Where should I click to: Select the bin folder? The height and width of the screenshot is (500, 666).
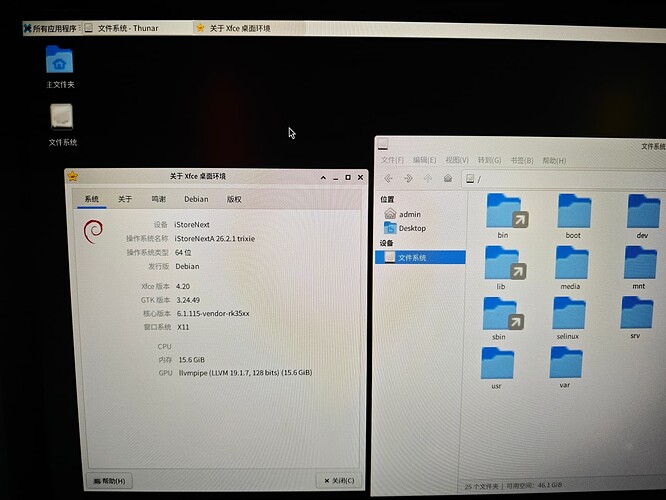pyautogui.click(x=506, y=216)
